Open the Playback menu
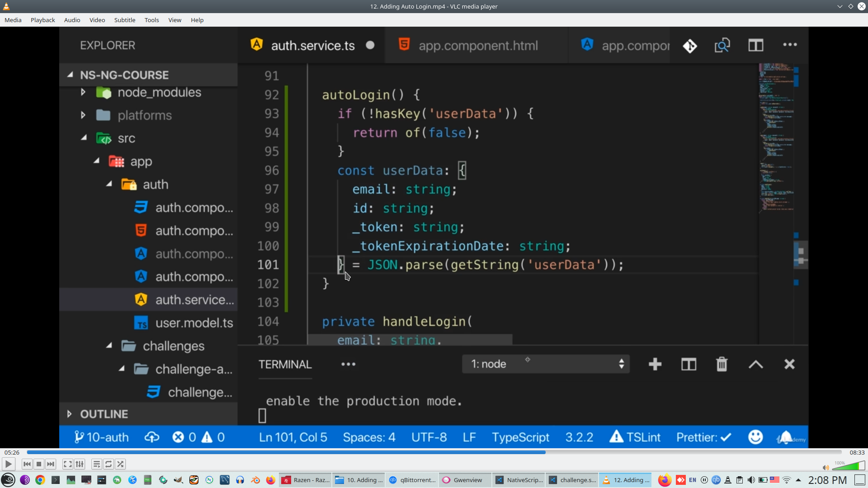 pos(42,20)
